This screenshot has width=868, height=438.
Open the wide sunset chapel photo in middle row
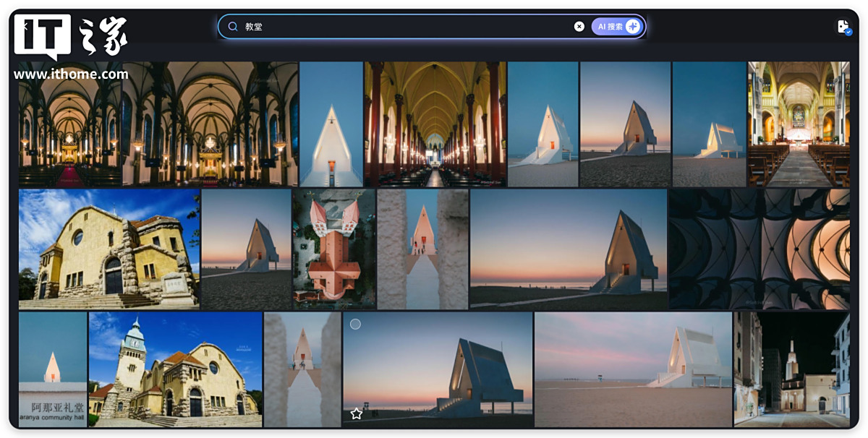tap(569, 249)
